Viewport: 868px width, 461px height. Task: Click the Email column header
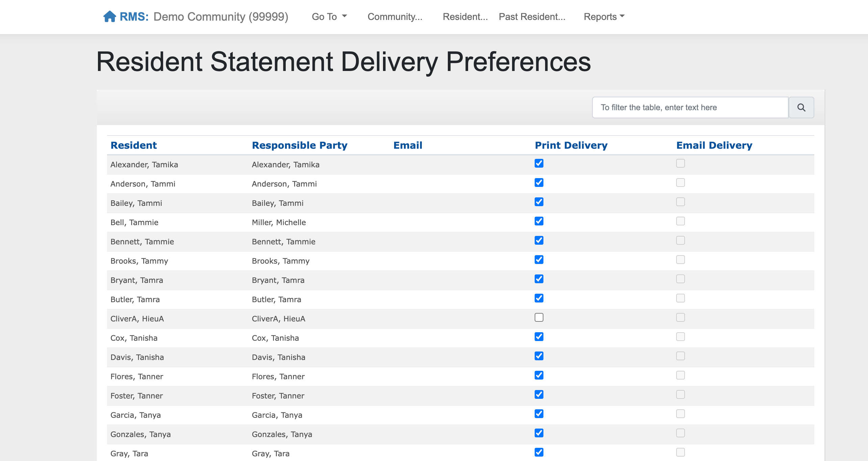408,145
